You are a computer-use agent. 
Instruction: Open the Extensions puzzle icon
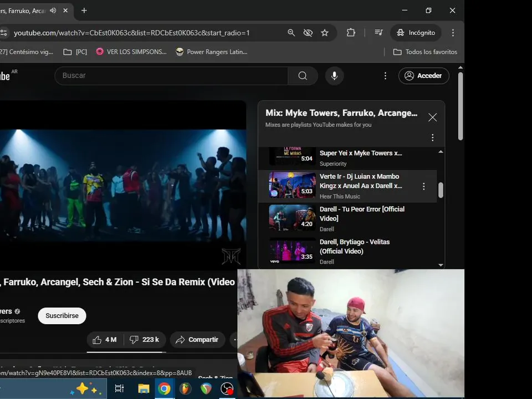(351, 33)
